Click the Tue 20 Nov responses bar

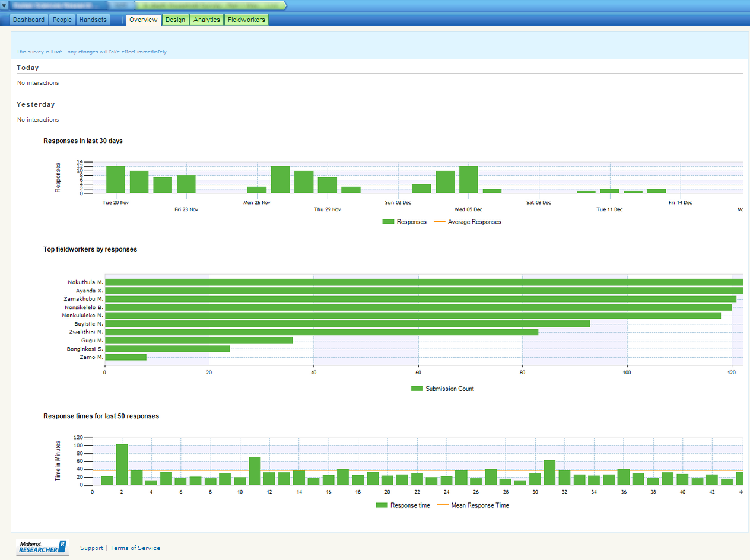pyautogui.click(x=116, y=180)
